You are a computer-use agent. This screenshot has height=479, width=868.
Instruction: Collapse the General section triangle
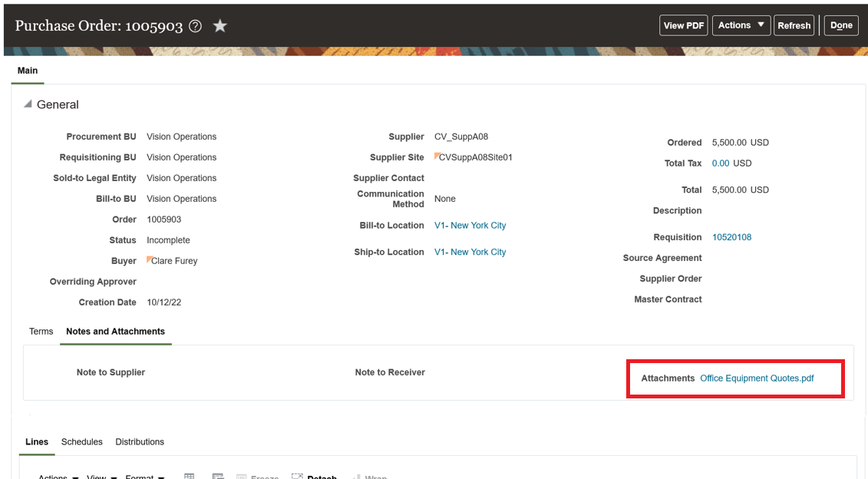(28, 104)
